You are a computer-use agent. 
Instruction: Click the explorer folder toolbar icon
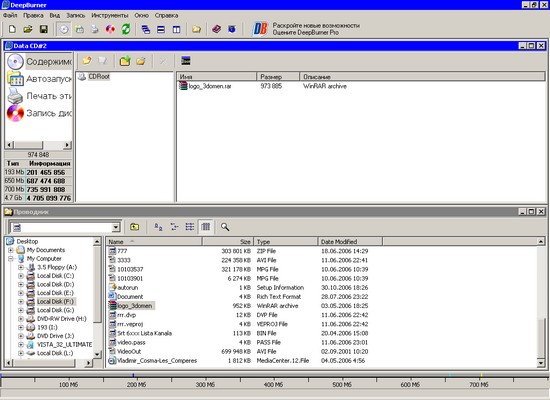196,29
